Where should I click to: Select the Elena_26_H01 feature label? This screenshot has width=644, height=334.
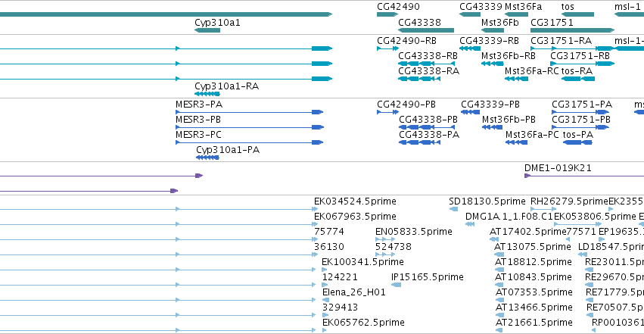[x=354, y=292]
